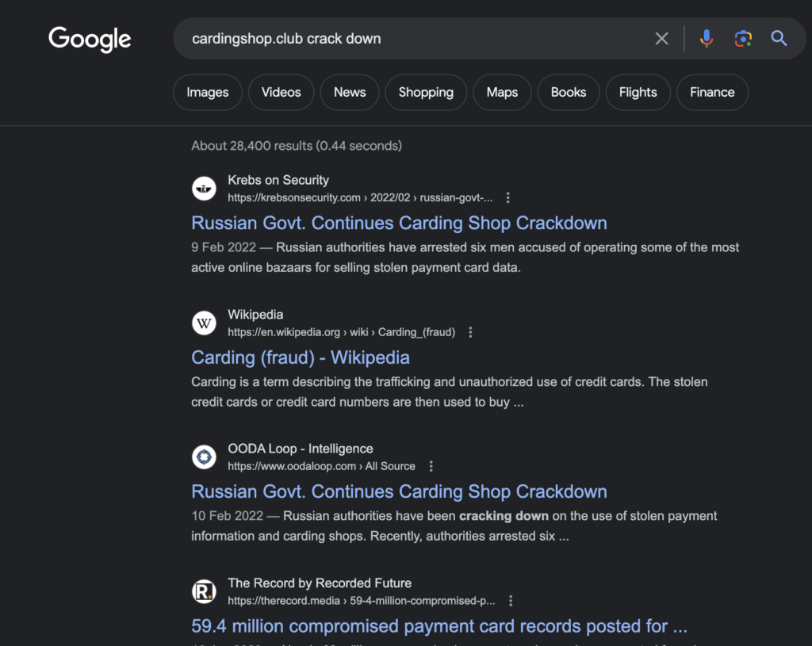Viewport: 812px width, 646px height.
Task: Click the Krebs on Security favicon
Action: pos(204,189)
